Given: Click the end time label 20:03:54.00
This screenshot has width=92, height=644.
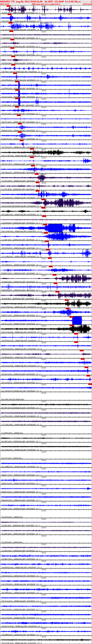Looking at the screenshot, I should (x=87, y=4).
